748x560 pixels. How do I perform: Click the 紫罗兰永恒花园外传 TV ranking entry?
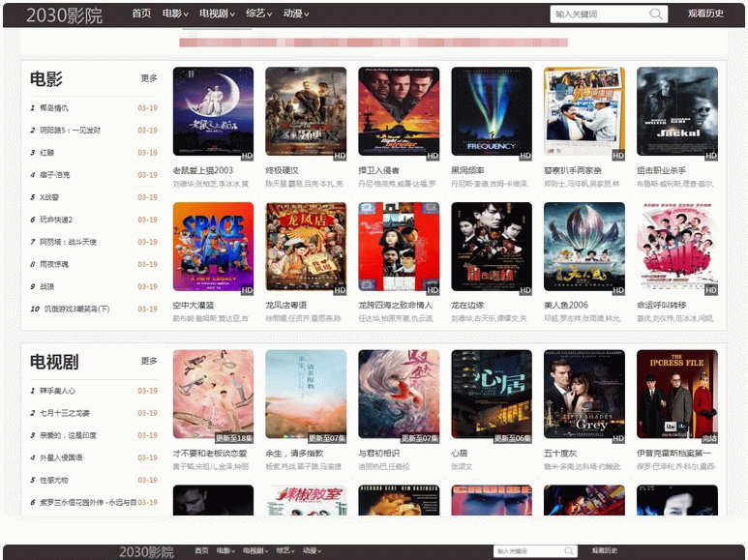(88, 502)
